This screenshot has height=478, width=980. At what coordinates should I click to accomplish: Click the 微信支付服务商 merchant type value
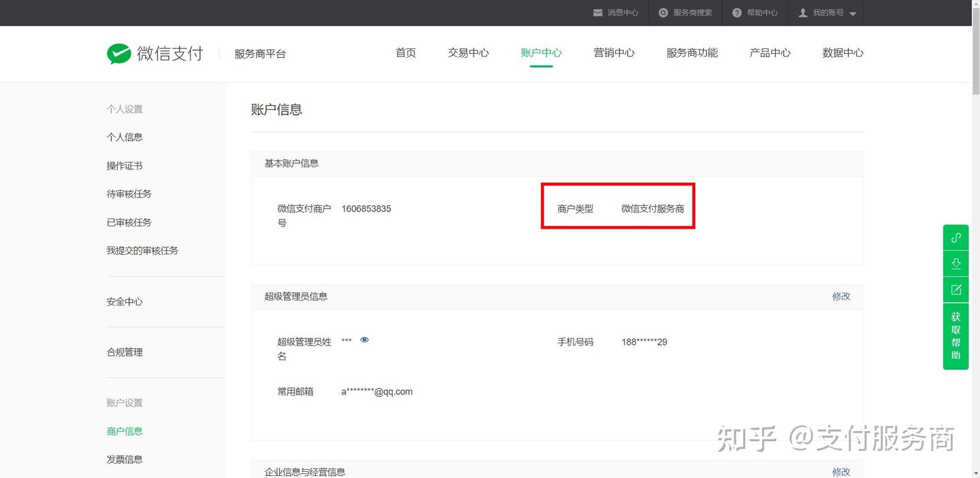point(653,209)
